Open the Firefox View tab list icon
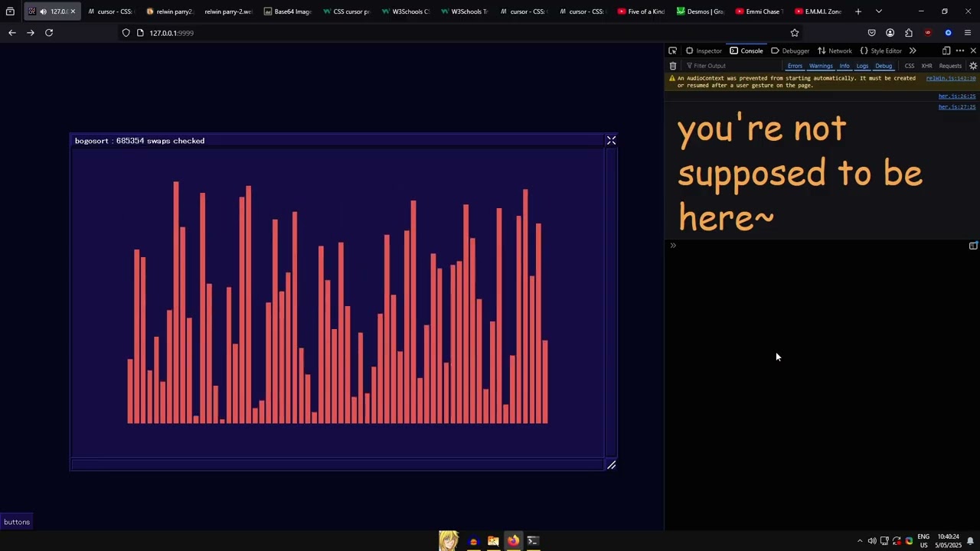The image size is (980, 551). click(x=10, y=11)
